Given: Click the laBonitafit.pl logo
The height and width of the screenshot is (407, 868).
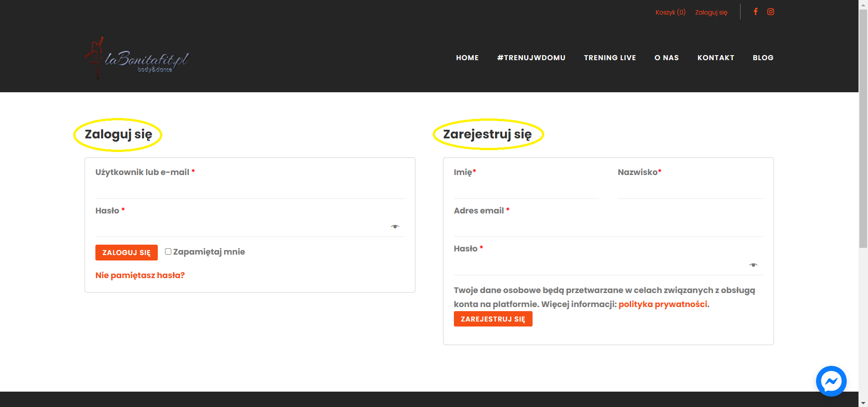Looking at the screenshot, I should 137,59.
